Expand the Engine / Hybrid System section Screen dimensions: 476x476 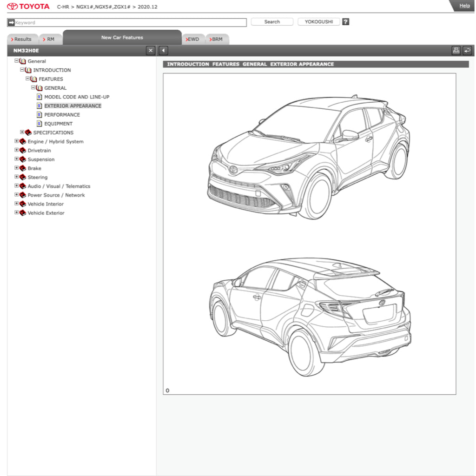pyautogui.click(x=17, y=141)
